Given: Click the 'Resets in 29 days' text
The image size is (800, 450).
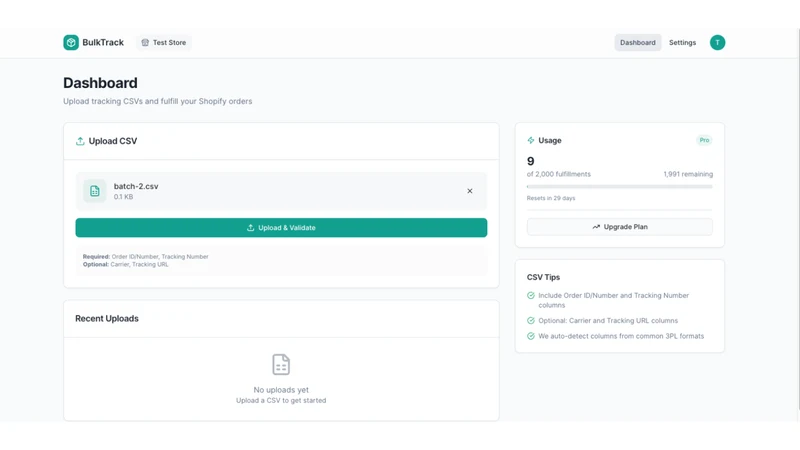Looking at the screenshot, I should [551, 198].
